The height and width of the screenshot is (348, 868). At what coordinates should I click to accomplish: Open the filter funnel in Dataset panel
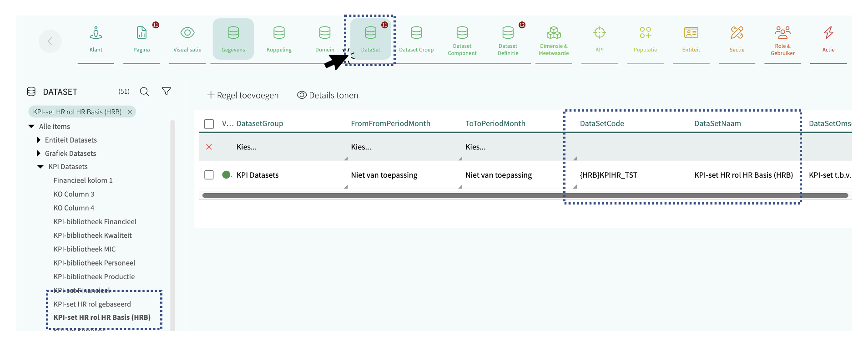(x=167, y=92)
